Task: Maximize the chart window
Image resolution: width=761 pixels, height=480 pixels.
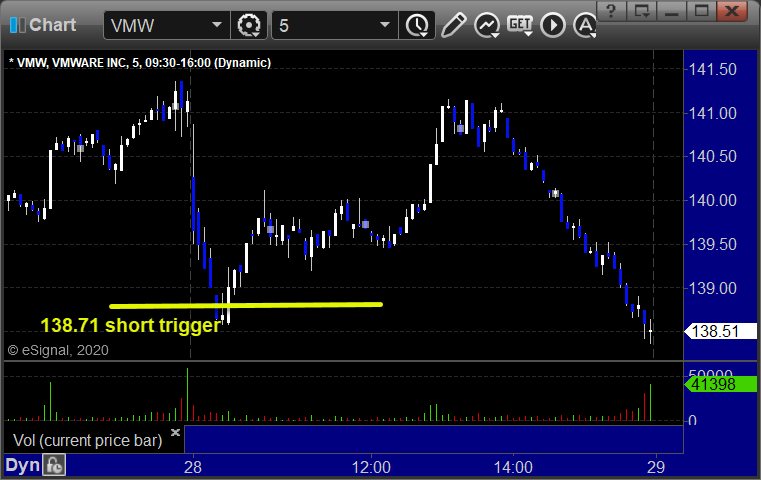Action: point(701,11)
